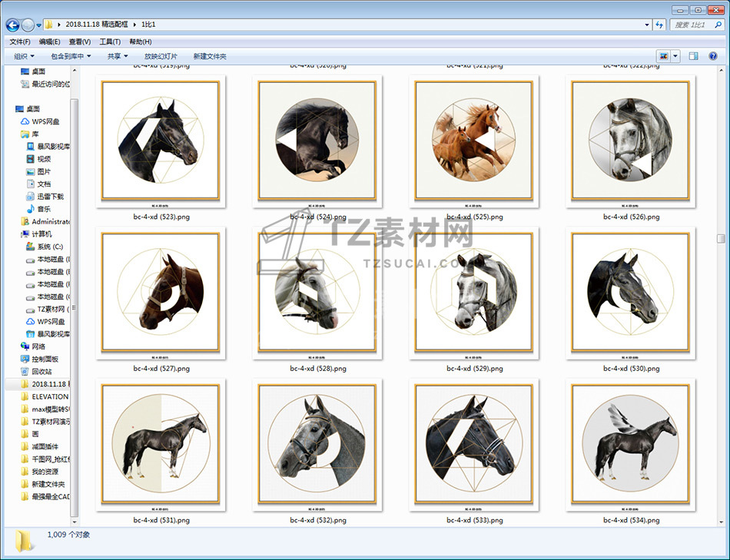The width and height of the screenshot is (730, 560).
Task: Open the 编辑(E) menu
Action: pyautogui.click(x=49, y=41)
